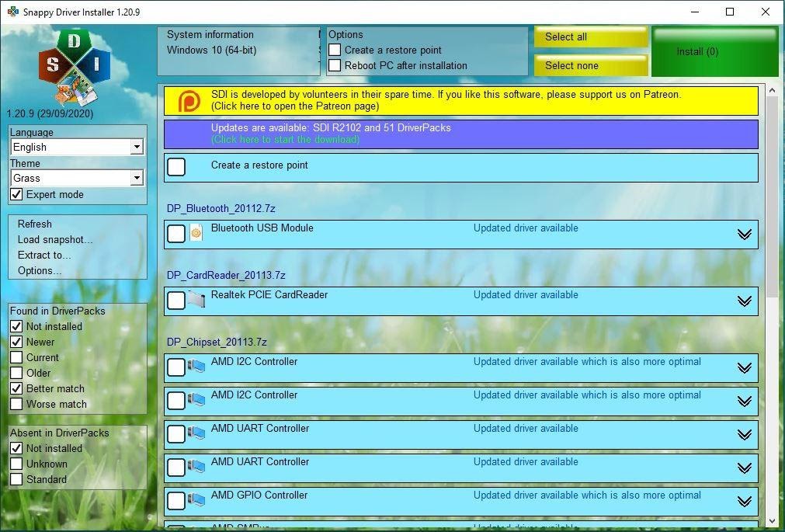Expand the lower AMD UART Controller row
Image resolution: width=785 pixels, height=532 pixels.
745,468
